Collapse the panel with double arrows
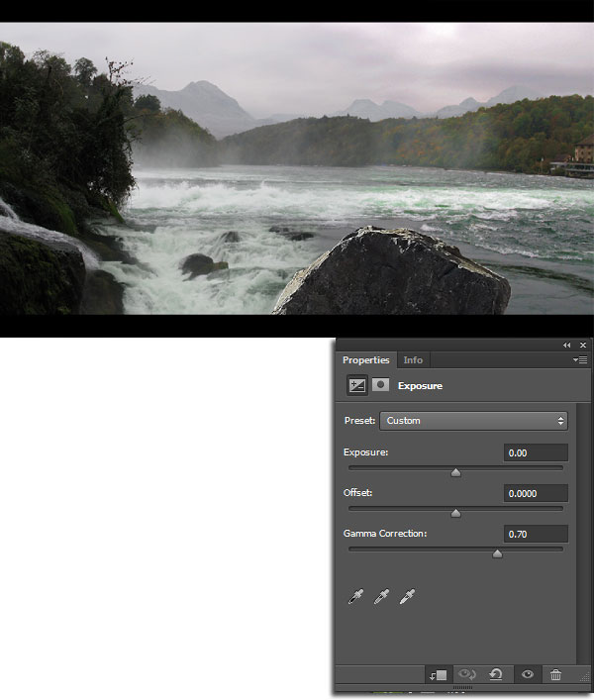Viewport: 594px width, 700px height. tap(566, 345)
